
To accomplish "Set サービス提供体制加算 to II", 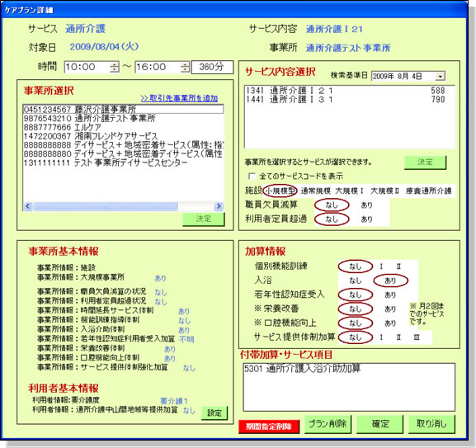I will [398, 337].
